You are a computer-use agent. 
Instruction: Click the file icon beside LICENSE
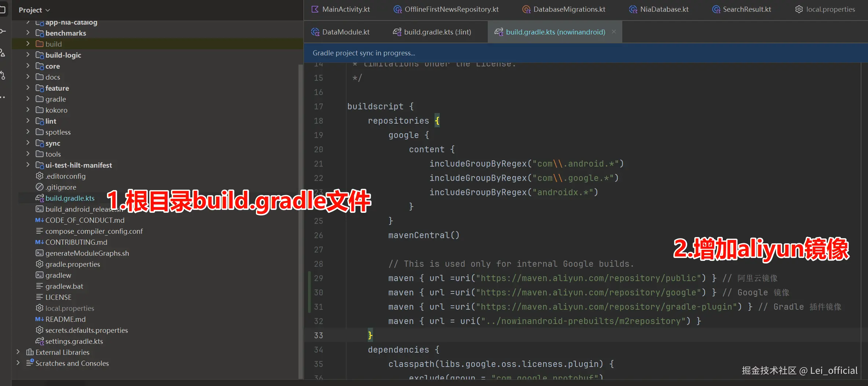tap(40, 297)
